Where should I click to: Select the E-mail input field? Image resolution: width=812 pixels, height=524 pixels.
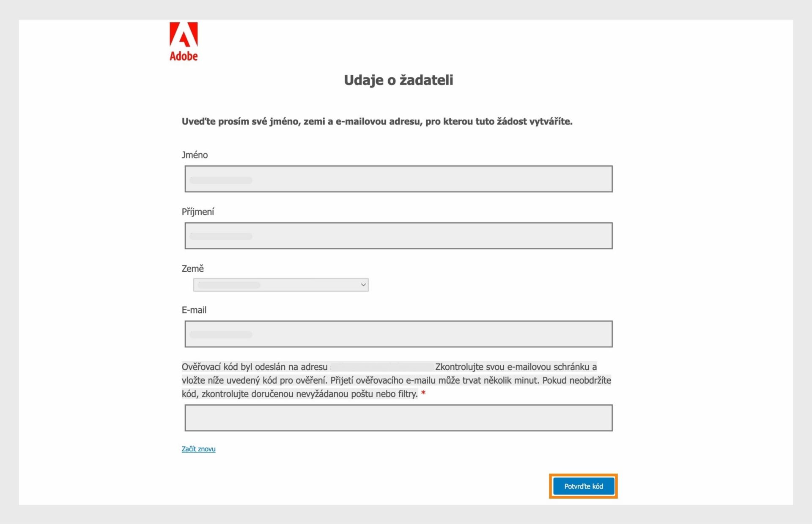[x=398, y=334]
